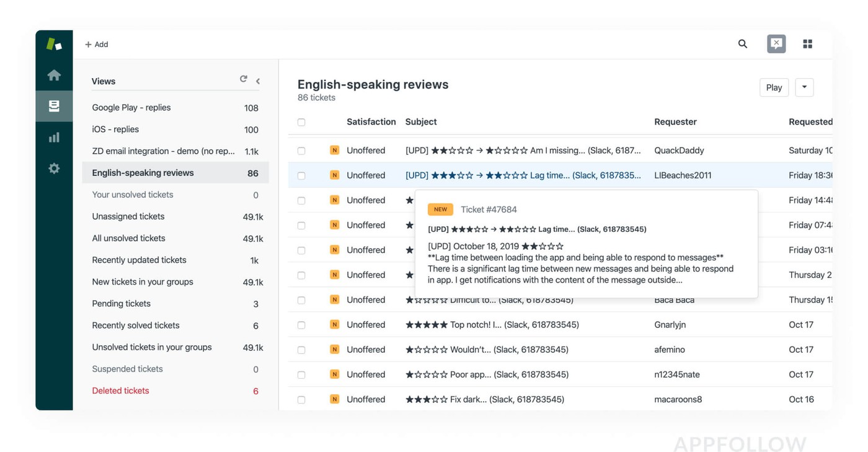
Task: Sort by the Satisfaction column header
Action: pyautogui.click(x=371, y=122)
